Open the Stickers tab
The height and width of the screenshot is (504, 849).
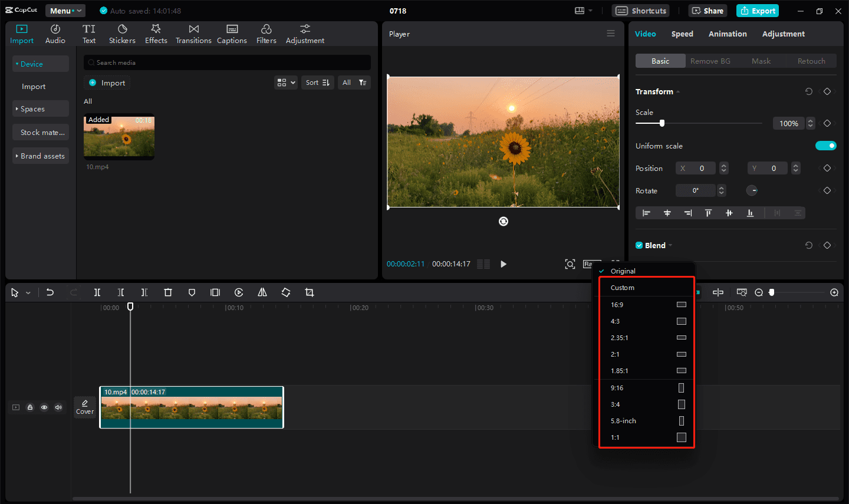(122, 34)
